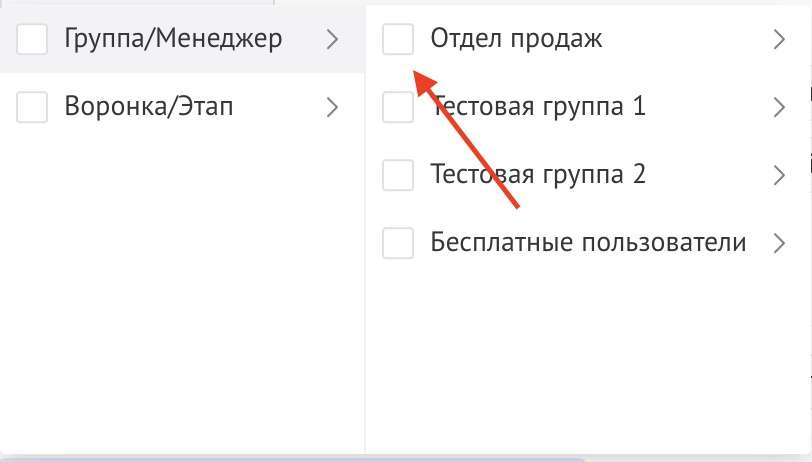
Task: Pick the Бесплатные пользователи item
Action: tap(588, 243)
